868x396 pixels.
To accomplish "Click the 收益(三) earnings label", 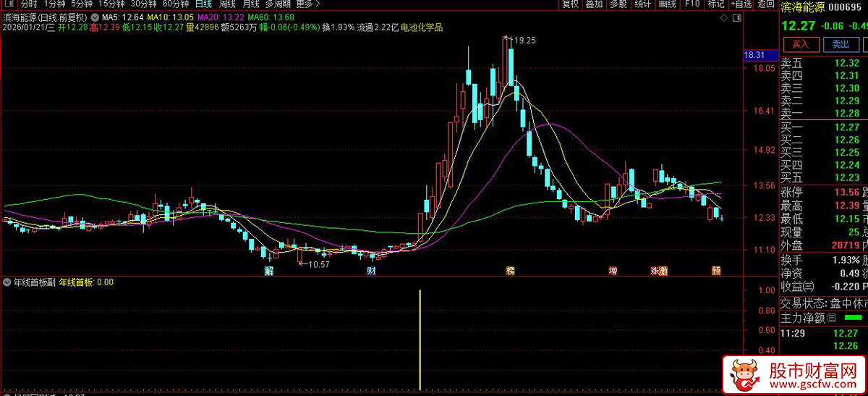I will [797, 287].
